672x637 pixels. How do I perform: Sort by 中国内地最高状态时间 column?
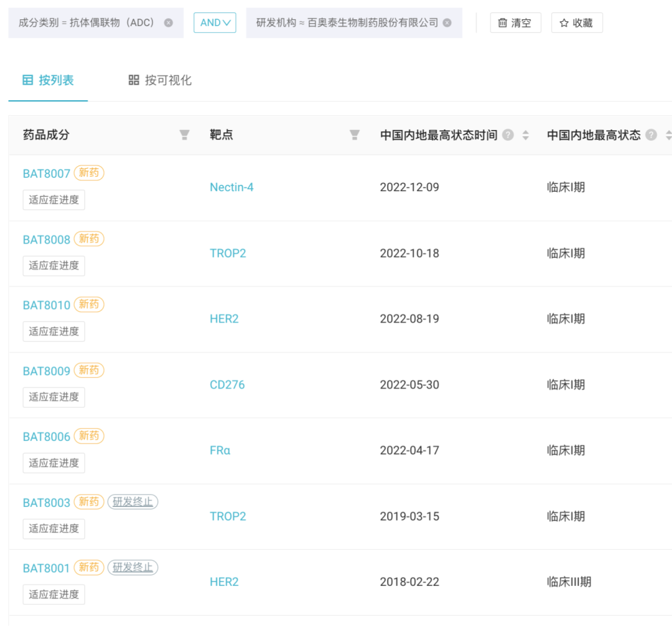coord(525,135)
